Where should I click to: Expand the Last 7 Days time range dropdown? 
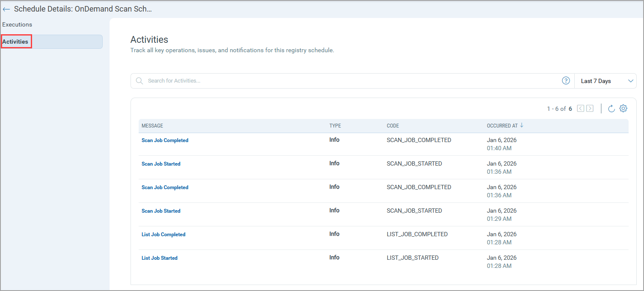(605, 81)
